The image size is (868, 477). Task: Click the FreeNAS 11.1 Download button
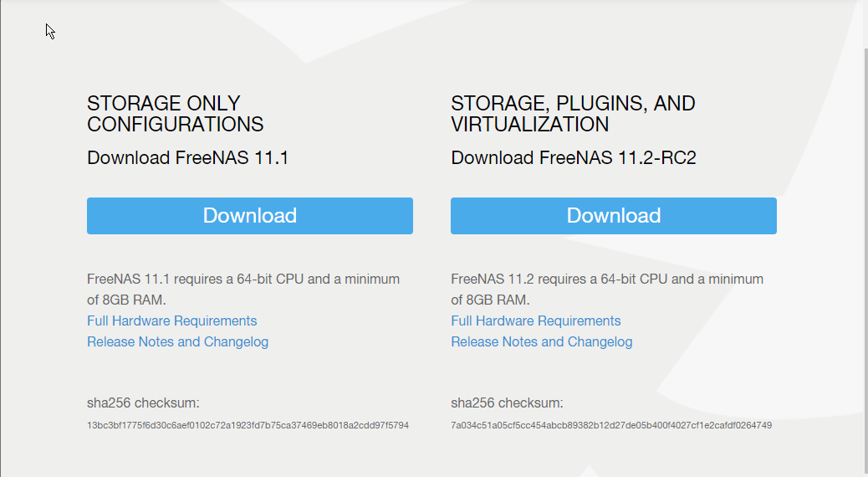pyautogui.click(x=249, y=216)
